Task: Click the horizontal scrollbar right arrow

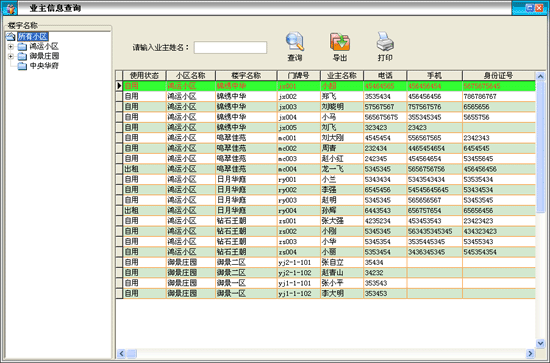Action: [x=530, y=354]
